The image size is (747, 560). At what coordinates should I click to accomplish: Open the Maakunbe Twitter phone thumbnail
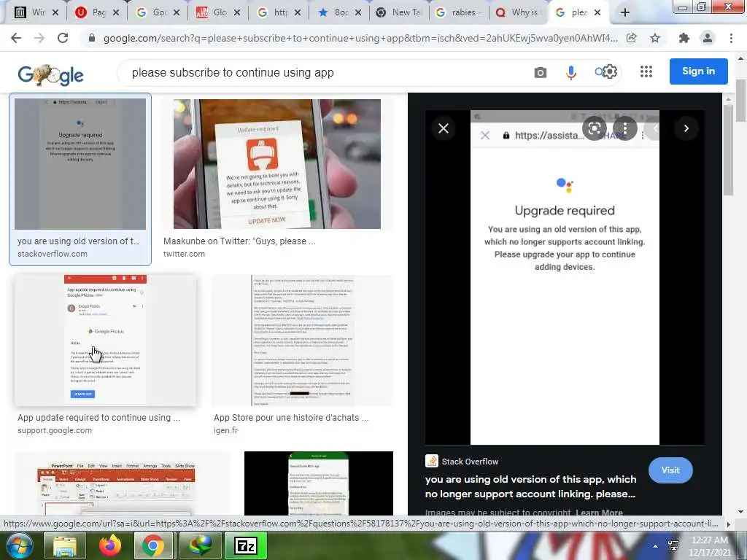276,164
